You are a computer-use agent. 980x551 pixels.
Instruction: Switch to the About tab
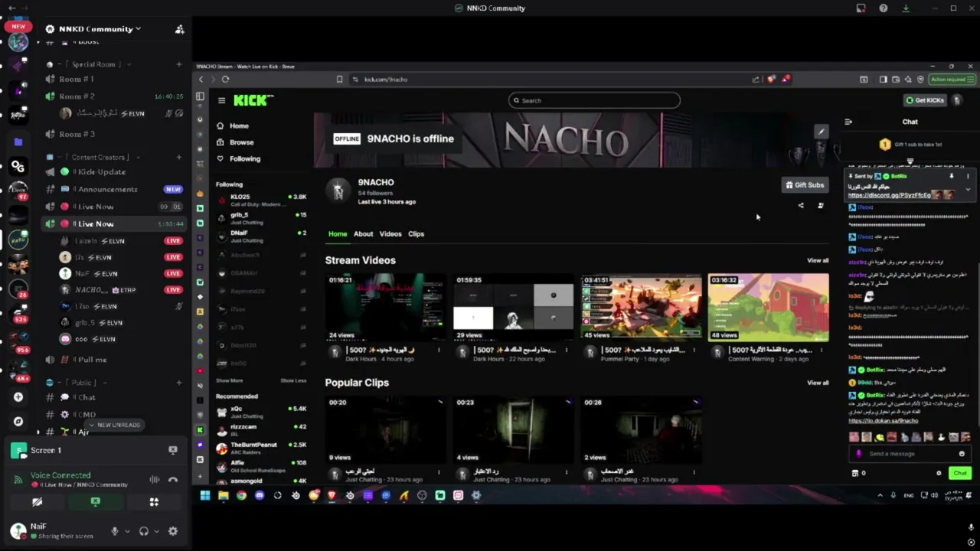coord(363,234)
